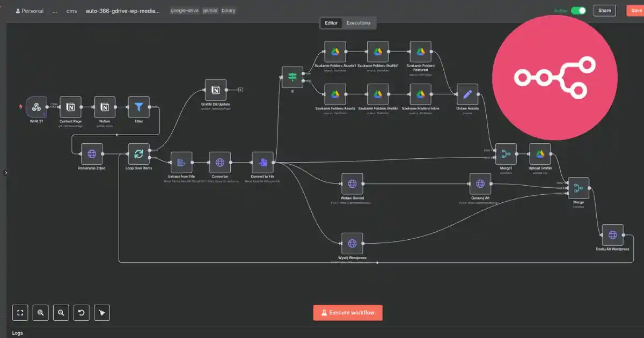Switch to the Executions tab

(358, 23)
